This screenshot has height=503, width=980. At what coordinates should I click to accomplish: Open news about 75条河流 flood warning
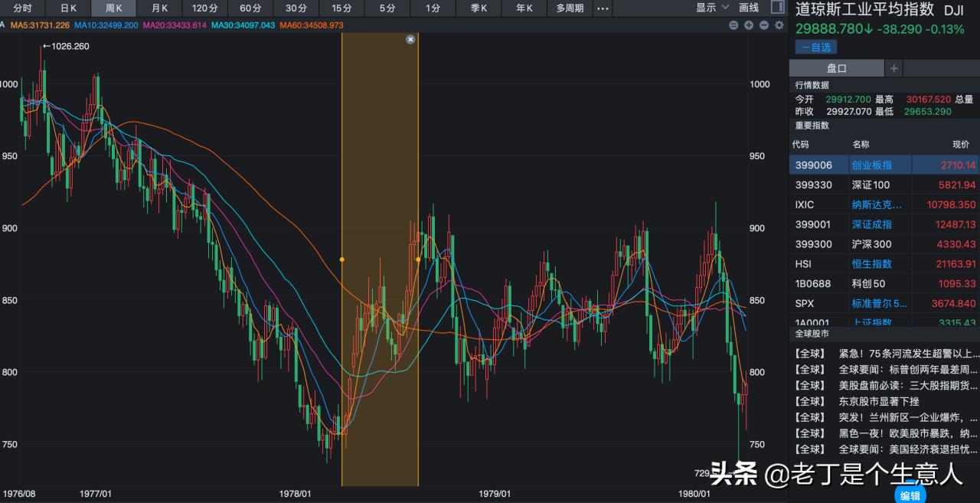(887, 354)
